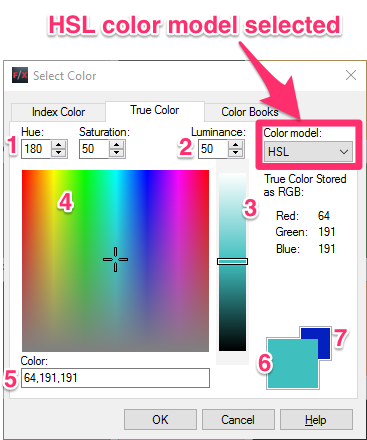The image size is (367, 440).
Task: Click the crosshair in the color spectrum
Action: coord(115,259)
